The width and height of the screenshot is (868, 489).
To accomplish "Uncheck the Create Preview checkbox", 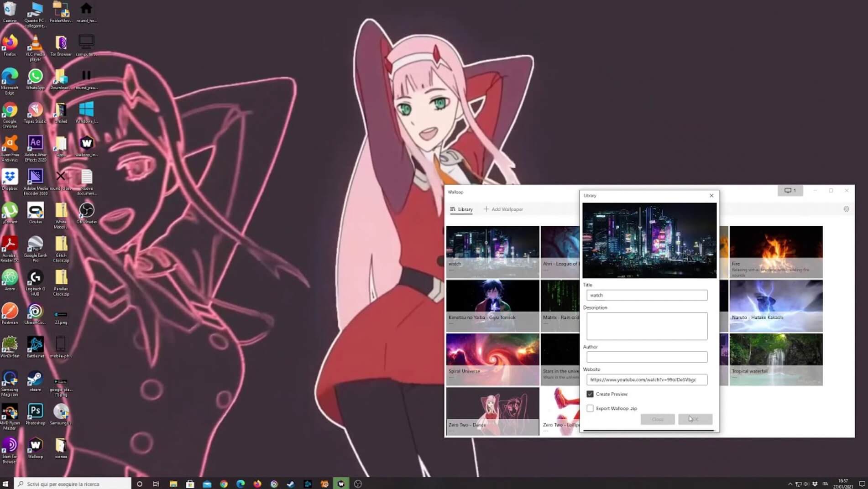I will [x=590, y=394].
